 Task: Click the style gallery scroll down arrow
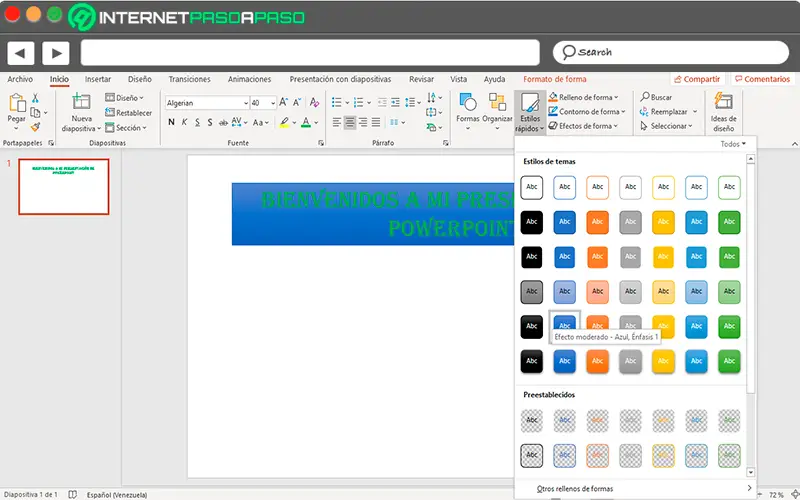(751, 472)
